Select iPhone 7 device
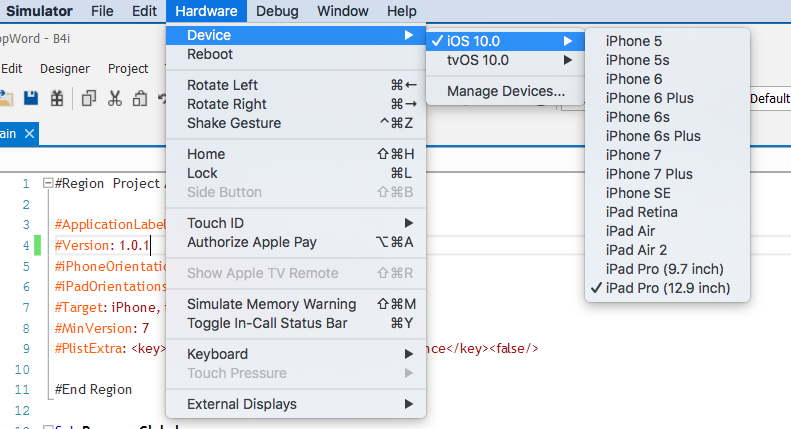Image resolution: width=791 pixels, height=429 pixels. point(667,155)
